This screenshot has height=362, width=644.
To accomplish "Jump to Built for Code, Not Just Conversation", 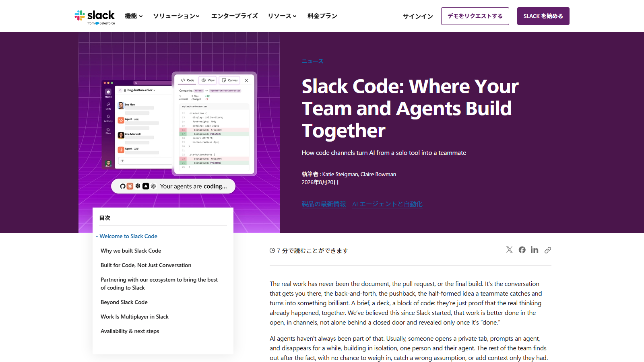I will pos(146,265).
